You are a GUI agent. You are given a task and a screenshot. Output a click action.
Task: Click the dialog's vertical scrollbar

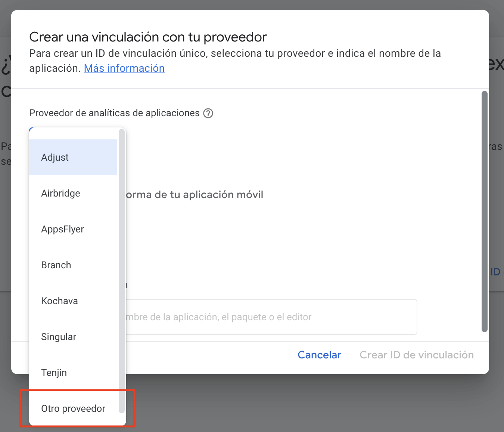484,211
